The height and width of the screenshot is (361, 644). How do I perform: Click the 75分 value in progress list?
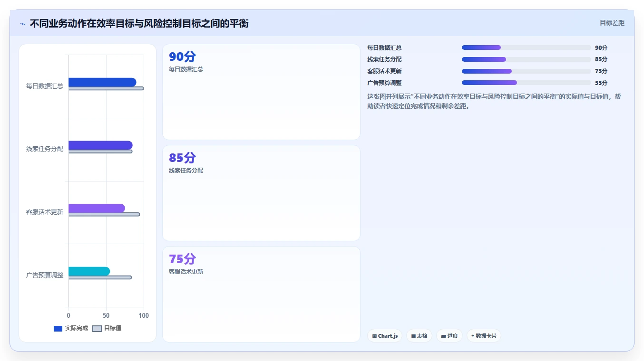(x=601, y=71)
